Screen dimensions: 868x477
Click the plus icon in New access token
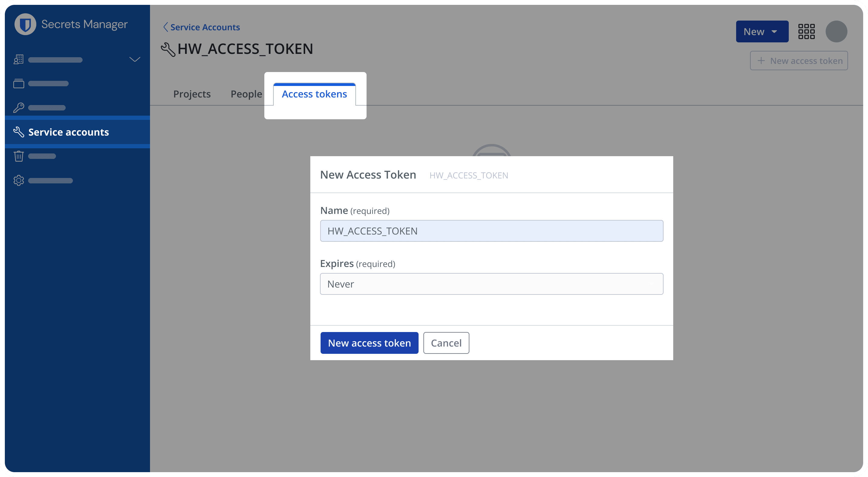761,61
